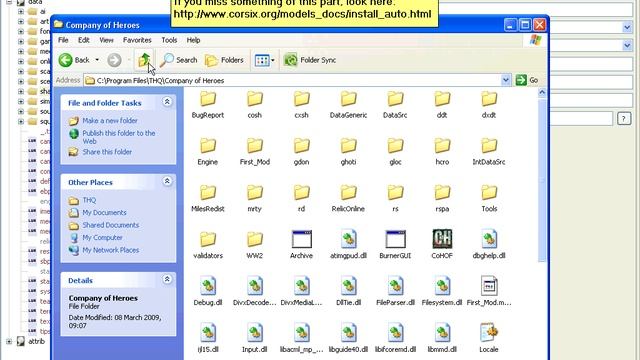Open the Help menu
The width and height of the screenshot is (640, 360).
click(193, 40)
